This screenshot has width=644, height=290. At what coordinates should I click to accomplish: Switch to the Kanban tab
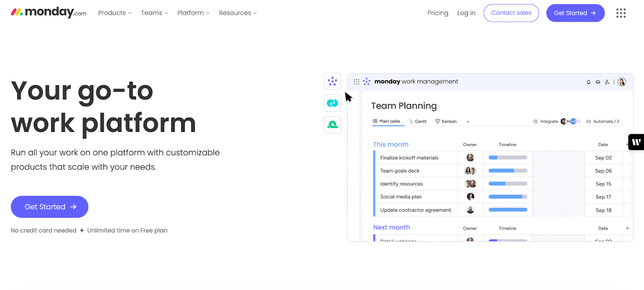tap(446, 121)
